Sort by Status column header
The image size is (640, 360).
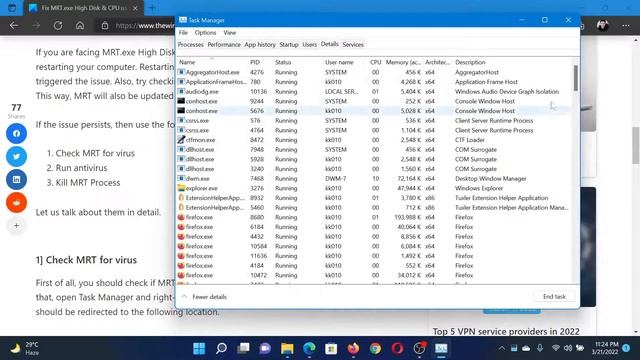(298, 62)
